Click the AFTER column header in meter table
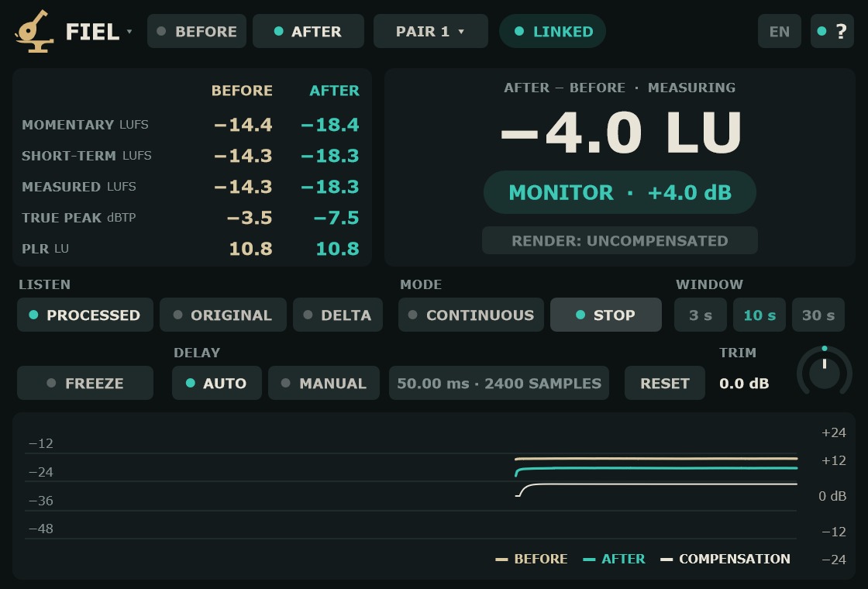 334,91
